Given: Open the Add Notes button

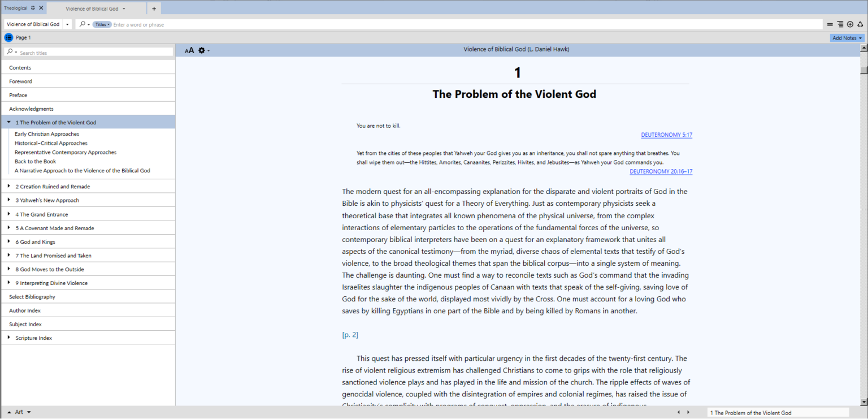Looking at the screenshot, I should click(x=846, y=37).
